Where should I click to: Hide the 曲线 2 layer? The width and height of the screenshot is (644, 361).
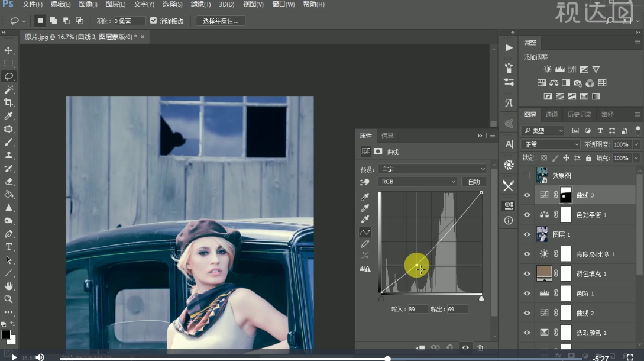click(x=527, y=313)
